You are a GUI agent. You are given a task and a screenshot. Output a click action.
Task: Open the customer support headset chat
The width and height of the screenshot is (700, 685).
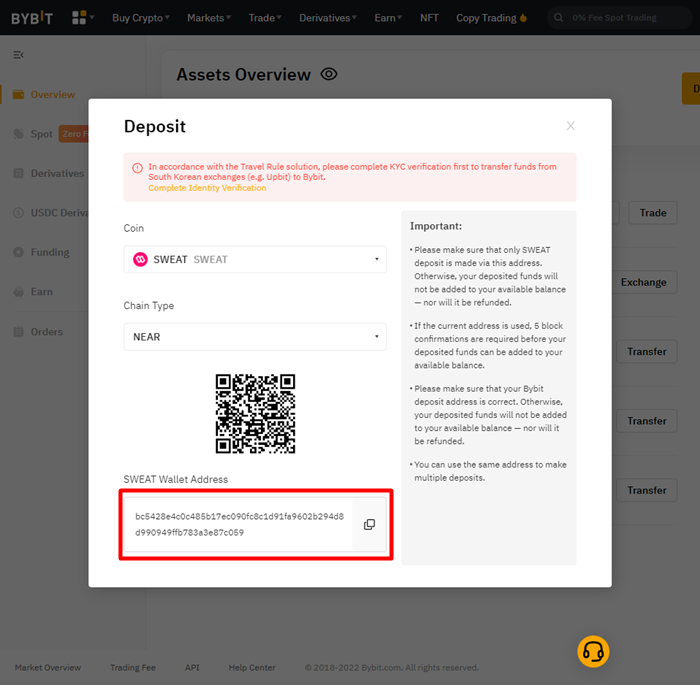coord(593,652)
